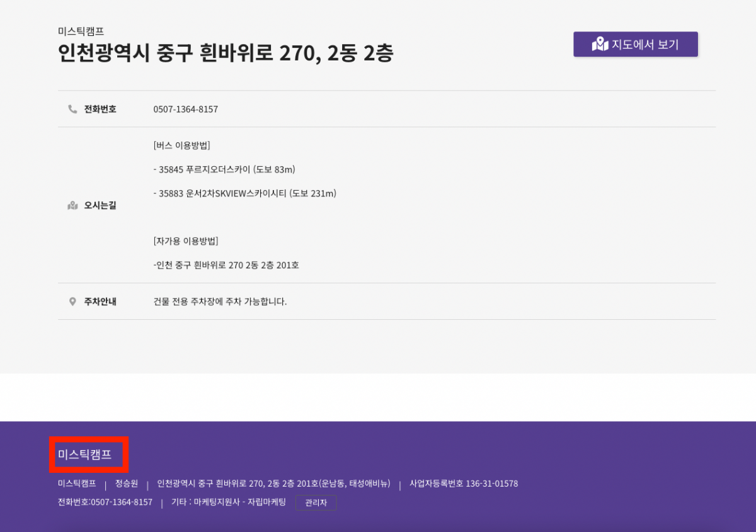
Task: Click the bus stop line 35845 푸르지오더스카이
Action: click(224, 169)
